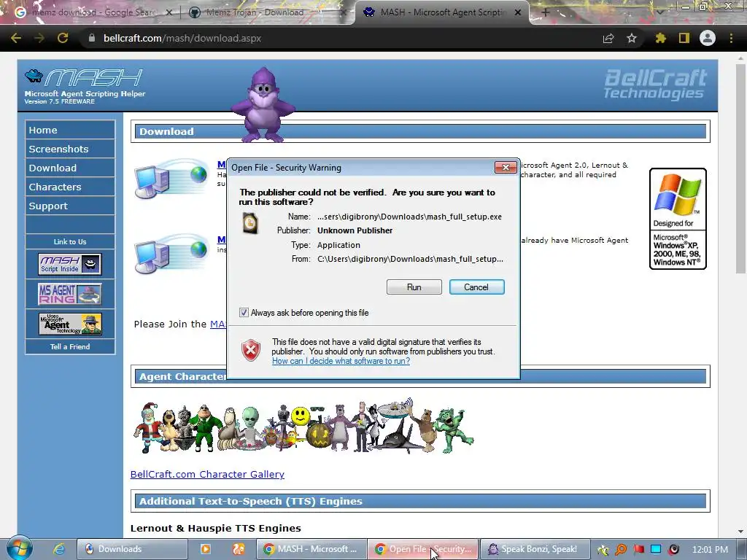The image size is (747, 560).
Task: Click the Please Join the MA... link
Action: (217, 324)
